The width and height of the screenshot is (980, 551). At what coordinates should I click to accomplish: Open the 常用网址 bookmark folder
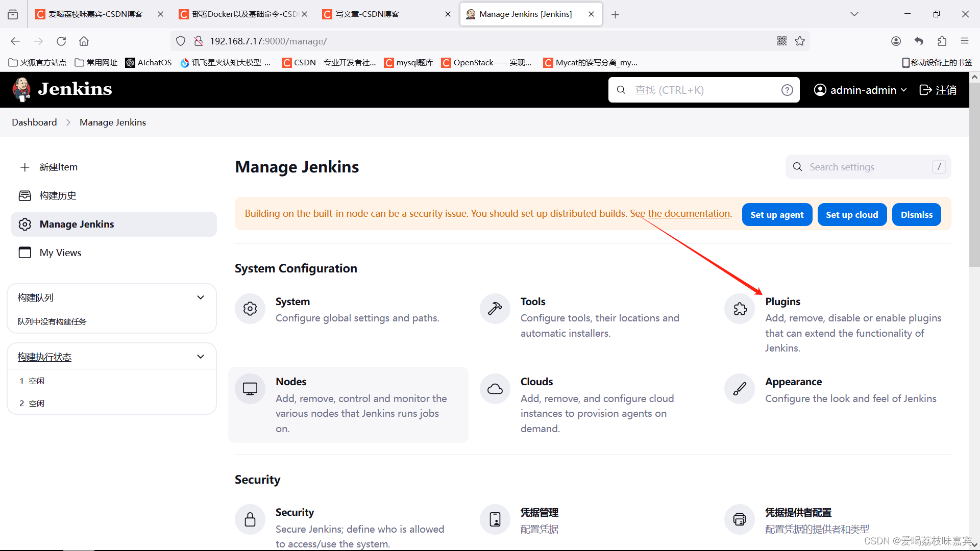tap(96, 63)
